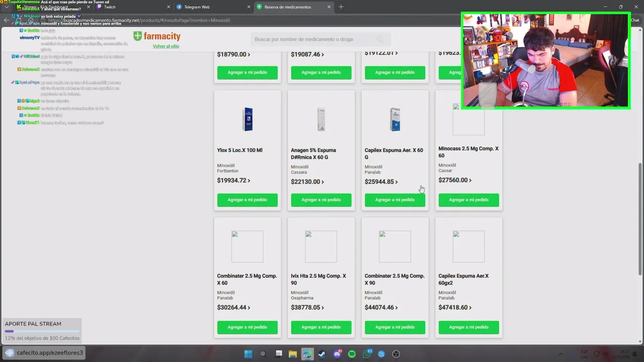Expand price $27560.00 details
The image size is (644, 362).
coord(455,180)
